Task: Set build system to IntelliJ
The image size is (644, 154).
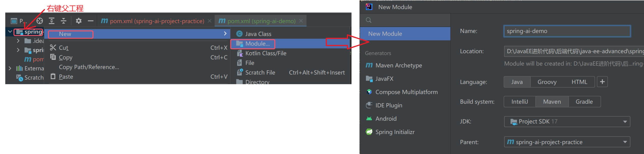Action: pos(519,102)
